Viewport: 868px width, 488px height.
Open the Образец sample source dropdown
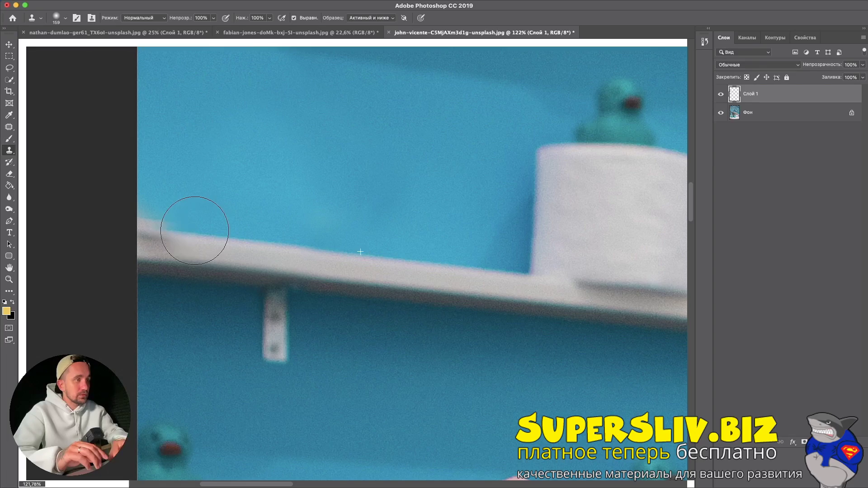pyautogui.click(x=371, y=18)
